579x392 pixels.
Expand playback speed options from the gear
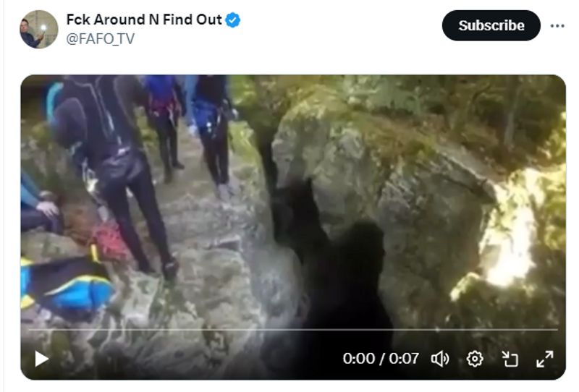[x=475, y=359]
